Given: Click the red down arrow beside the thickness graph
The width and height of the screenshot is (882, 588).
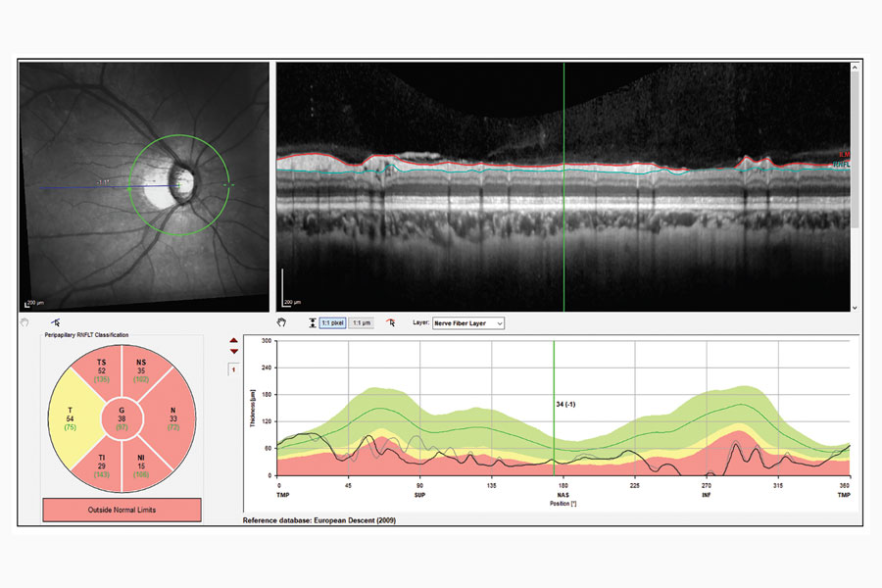Looking at the screenshot, I should [233, 352].
